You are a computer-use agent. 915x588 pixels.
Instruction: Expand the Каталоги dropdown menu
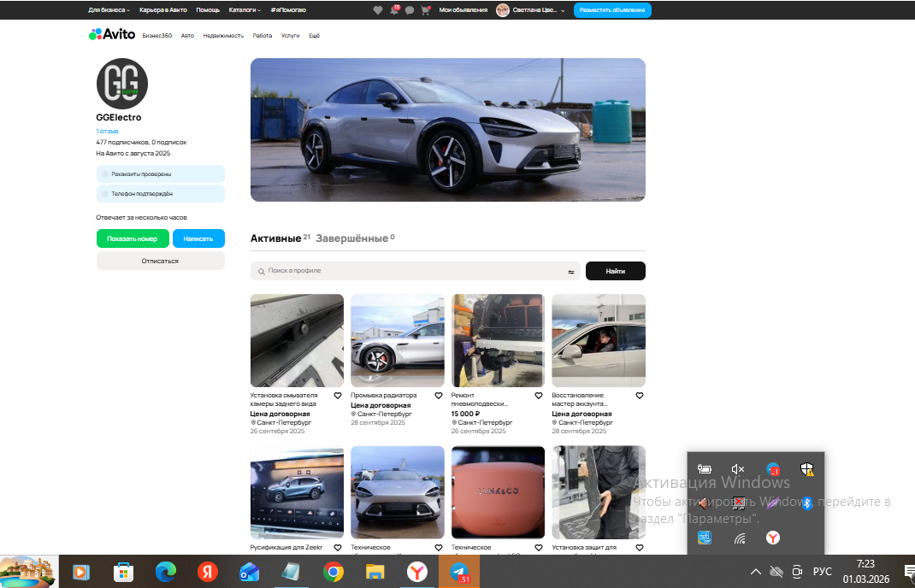point(245,10)
